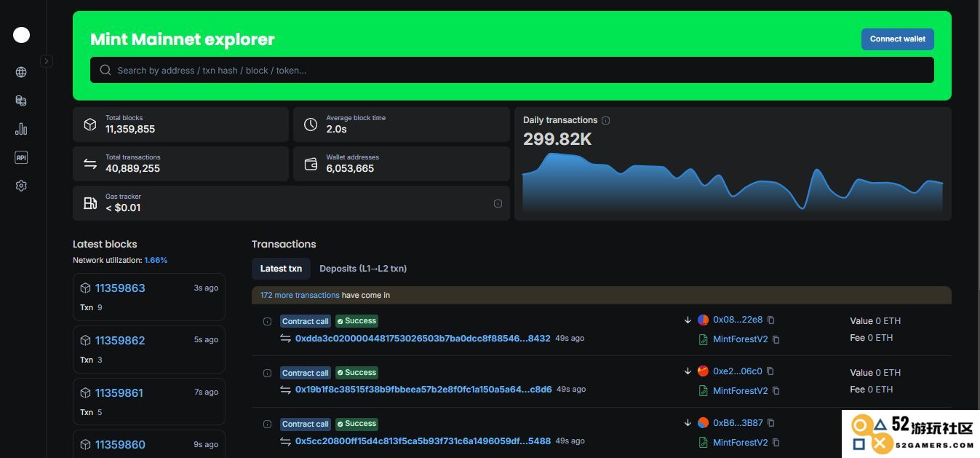Click contract file icon beside first MintForestV2
Image resolution: width=980 pixels, height=458 pixels.
[x=703, y=339]
